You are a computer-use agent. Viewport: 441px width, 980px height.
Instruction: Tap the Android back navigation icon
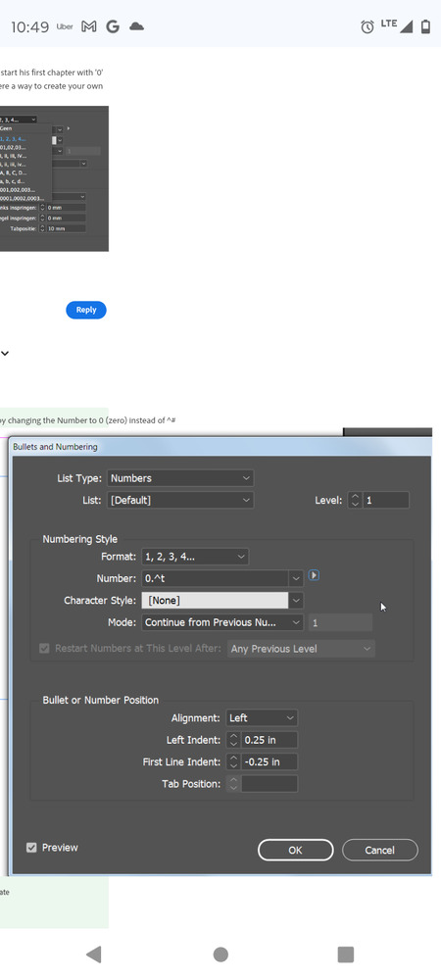coord(94,954)
